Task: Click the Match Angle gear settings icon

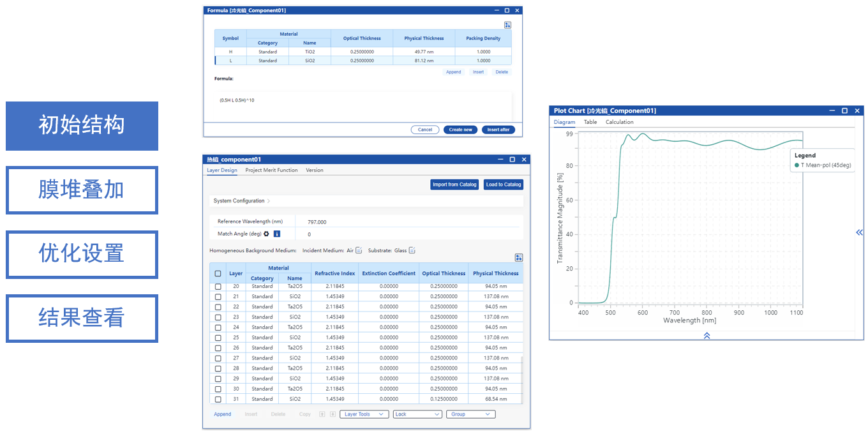Action: tap(267, 234)
